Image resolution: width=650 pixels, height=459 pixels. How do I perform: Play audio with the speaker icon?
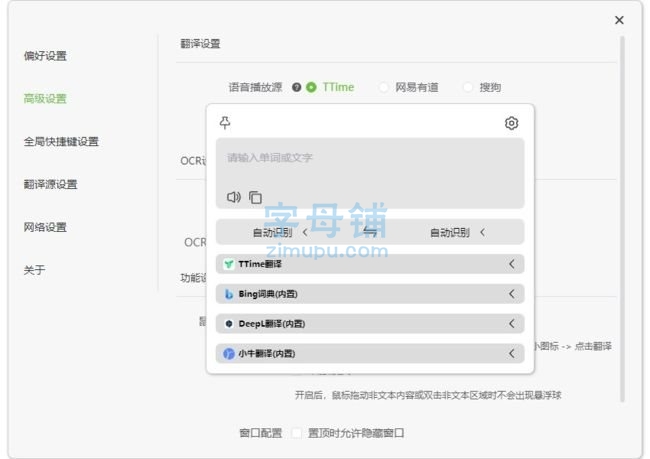click(234, 197)
